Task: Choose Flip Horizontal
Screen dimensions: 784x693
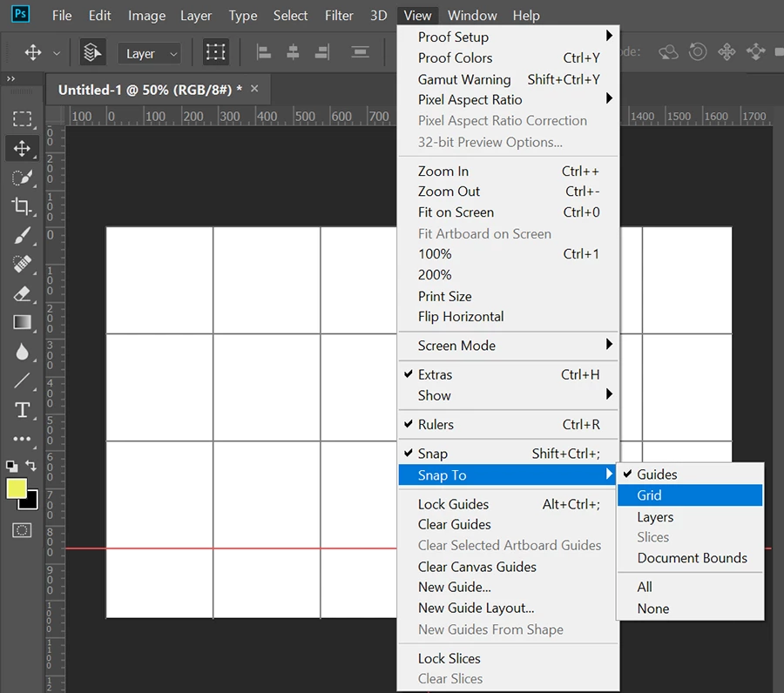Action: click(x=508, y=317)
